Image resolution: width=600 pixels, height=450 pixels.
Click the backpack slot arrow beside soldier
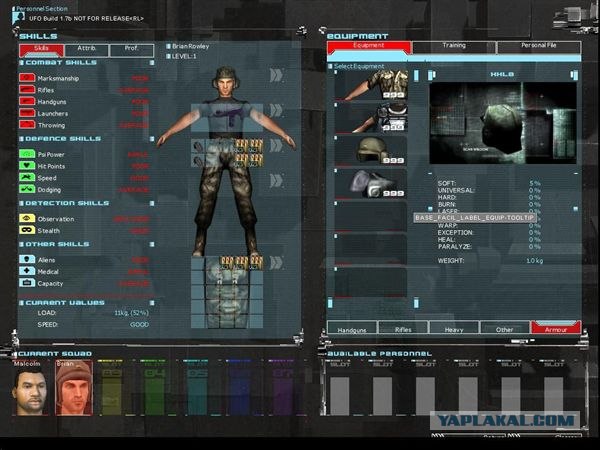(276, 262)
